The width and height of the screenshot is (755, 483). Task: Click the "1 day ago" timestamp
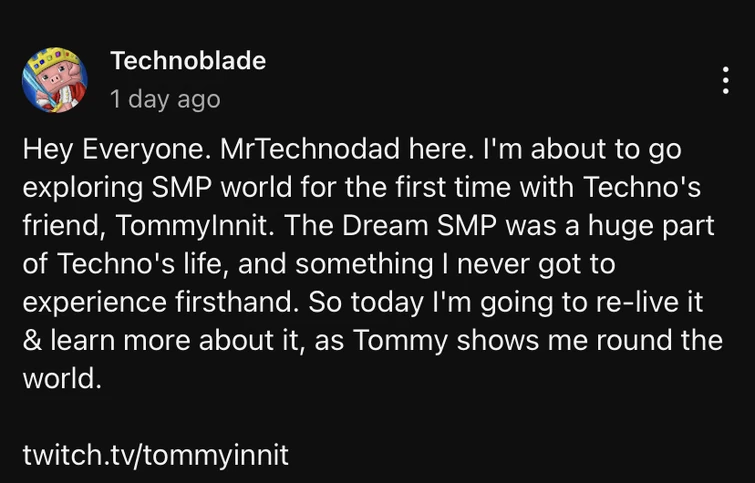(165, 99)
